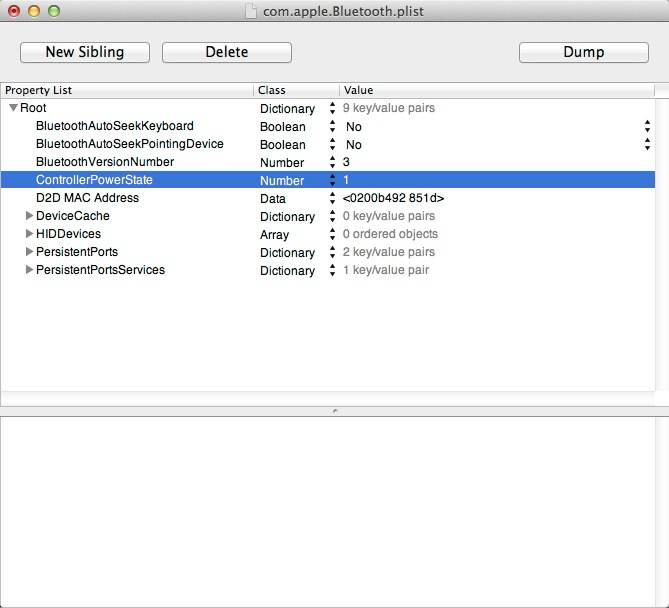Open class popup for Root row
This screenshot has height=608, width=669.
[x=332, y=109]
